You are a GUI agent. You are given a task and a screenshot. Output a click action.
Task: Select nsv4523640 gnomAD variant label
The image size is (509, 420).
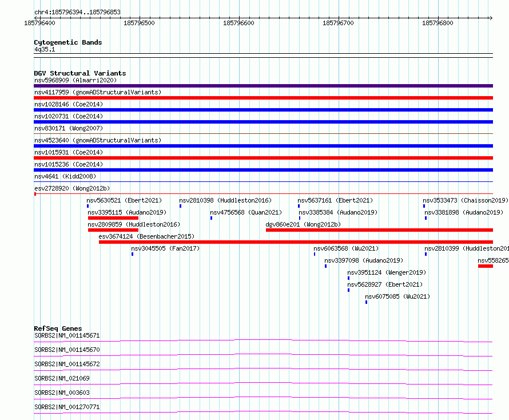click(x=98, y=140)
